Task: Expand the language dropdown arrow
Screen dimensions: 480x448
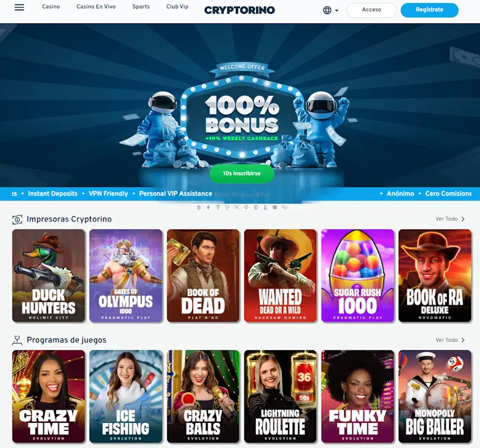Action: tap(337, 10)
